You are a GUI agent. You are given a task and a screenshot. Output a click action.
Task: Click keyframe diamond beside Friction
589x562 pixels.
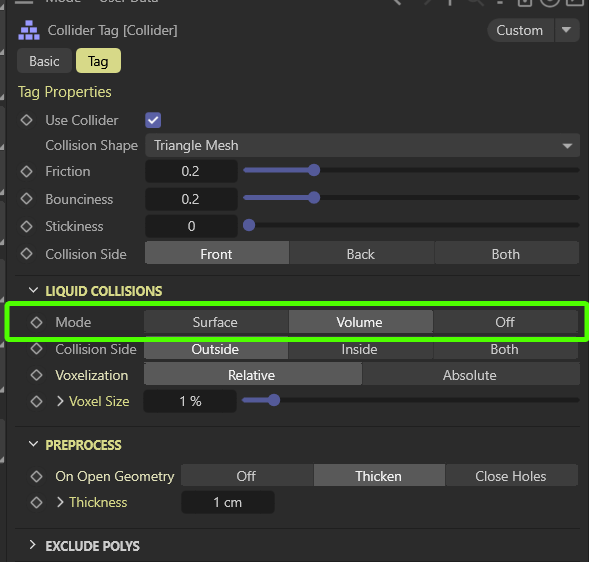(x=26, y=171)
